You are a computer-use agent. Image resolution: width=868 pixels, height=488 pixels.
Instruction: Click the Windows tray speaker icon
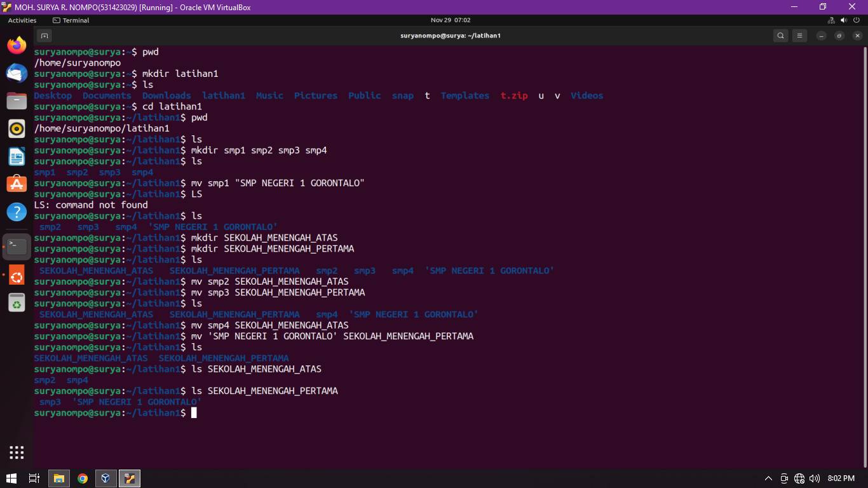click(x=815, y=478)
